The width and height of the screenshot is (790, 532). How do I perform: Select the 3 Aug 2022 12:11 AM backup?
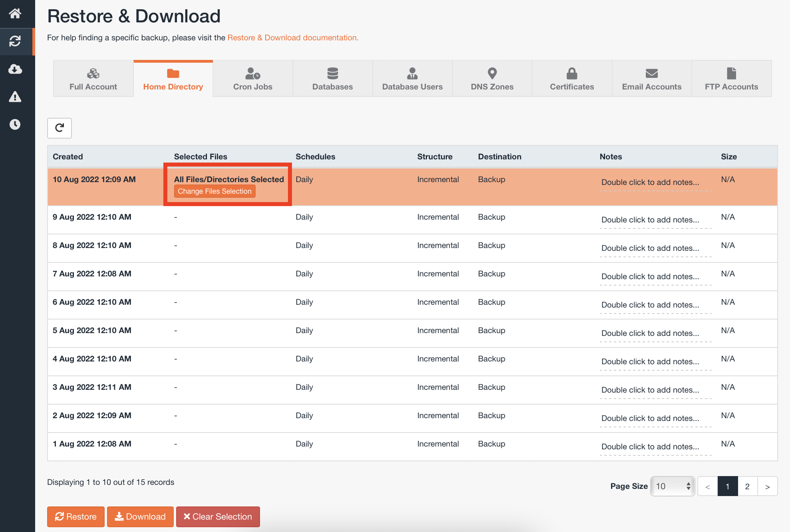(x=413, y=390)
